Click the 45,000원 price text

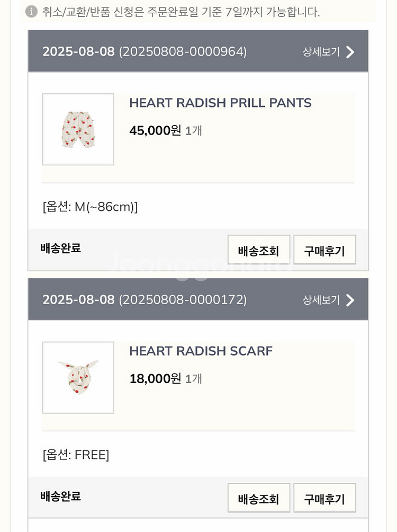[155, 130]
